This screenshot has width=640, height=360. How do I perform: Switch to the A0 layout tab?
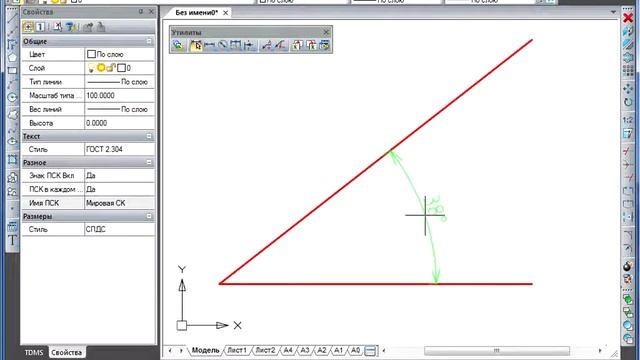click(355, 351)
